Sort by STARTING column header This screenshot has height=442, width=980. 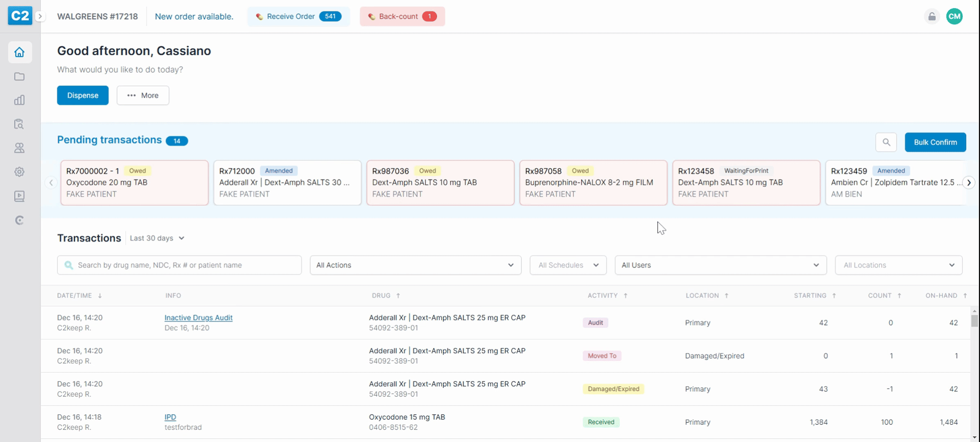point(815,295)
